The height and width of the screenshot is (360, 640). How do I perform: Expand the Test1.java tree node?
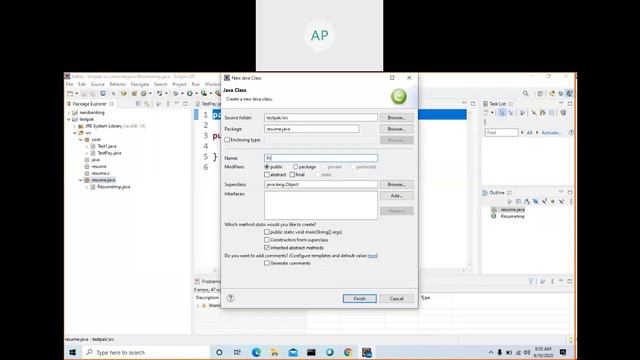tap(87, 146)
